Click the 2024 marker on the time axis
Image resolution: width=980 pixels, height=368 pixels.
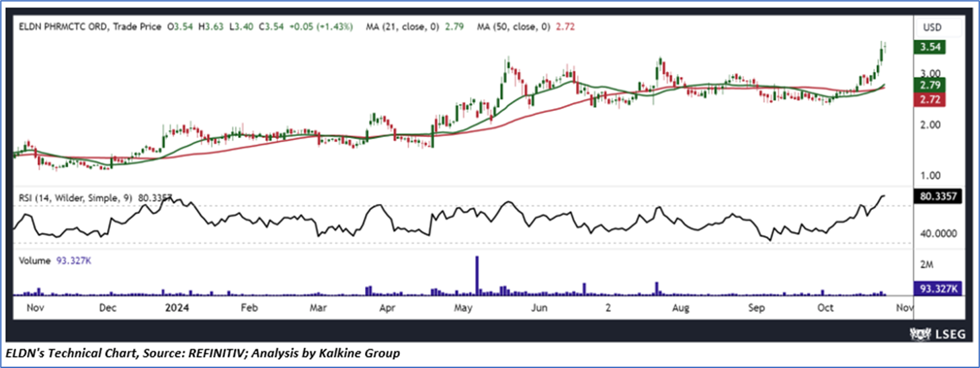coord(176,307)
